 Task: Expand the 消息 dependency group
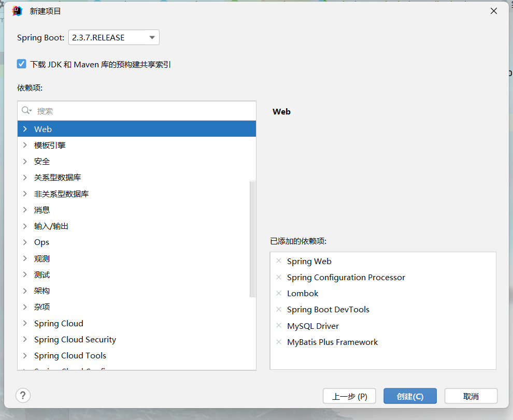[x=24, y=210]
